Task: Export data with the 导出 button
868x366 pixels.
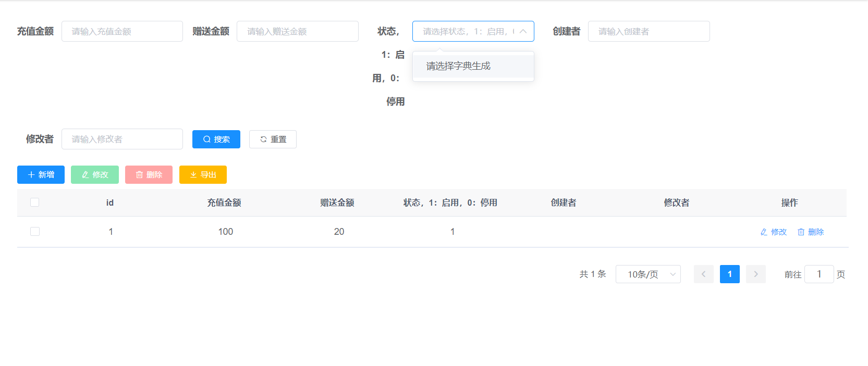Action: pyautogui.click(x=203, y=174)
